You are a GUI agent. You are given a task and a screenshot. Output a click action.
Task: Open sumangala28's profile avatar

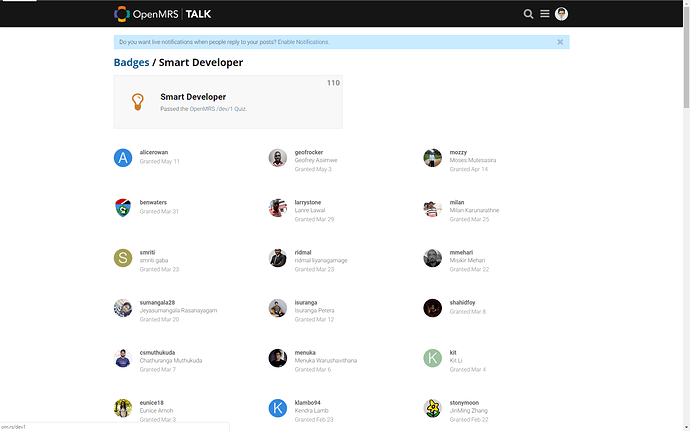pyautogui.click(x=123, y=308)
